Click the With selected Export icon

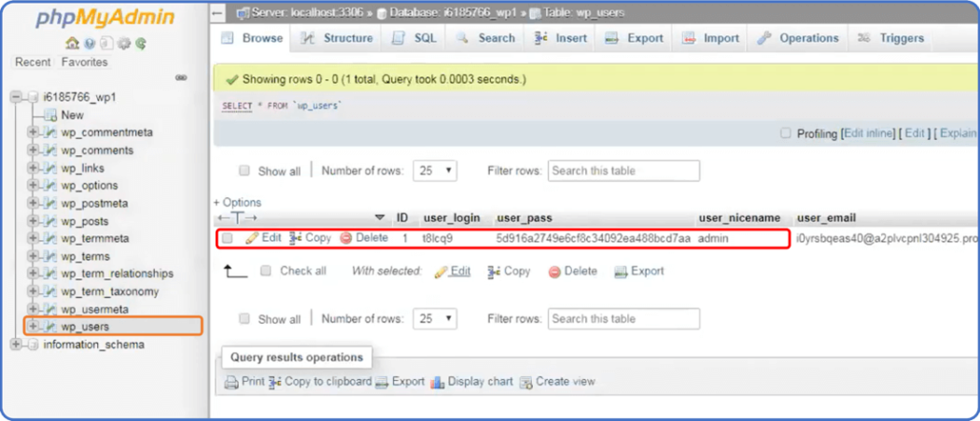coord(621,272)
